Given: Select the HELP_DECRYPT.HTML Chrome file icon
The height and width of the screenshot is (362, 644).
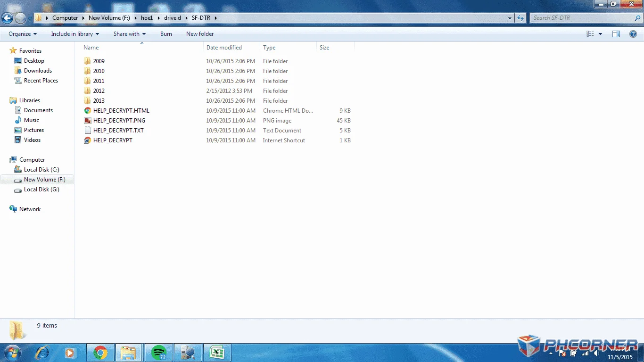Looking at the screenshot, I should click(x=87, y=111).
